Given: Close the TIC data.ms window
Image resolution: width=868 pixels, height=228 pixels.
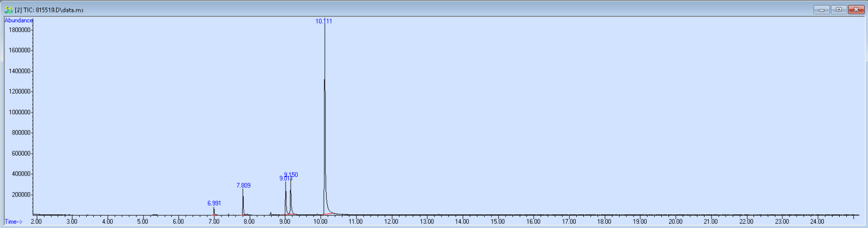Looking at the screenshot, I should click(856, 10).
